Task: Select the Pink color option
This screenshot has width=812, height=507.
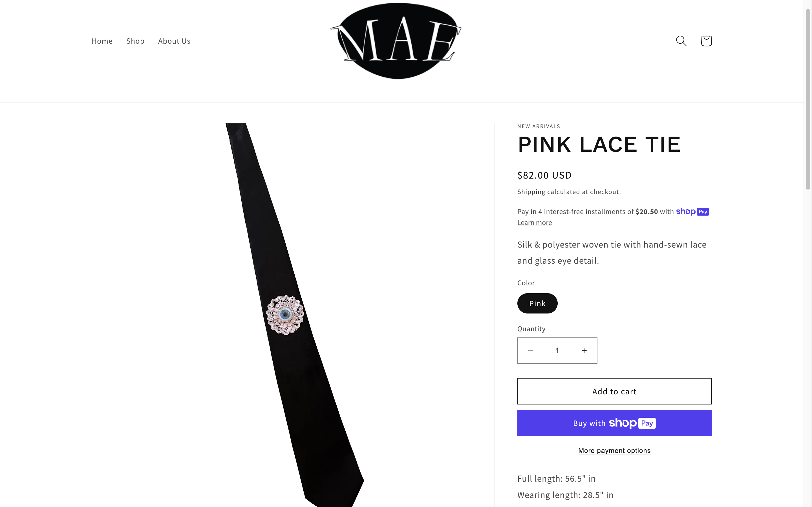Action: coord(537,303)
